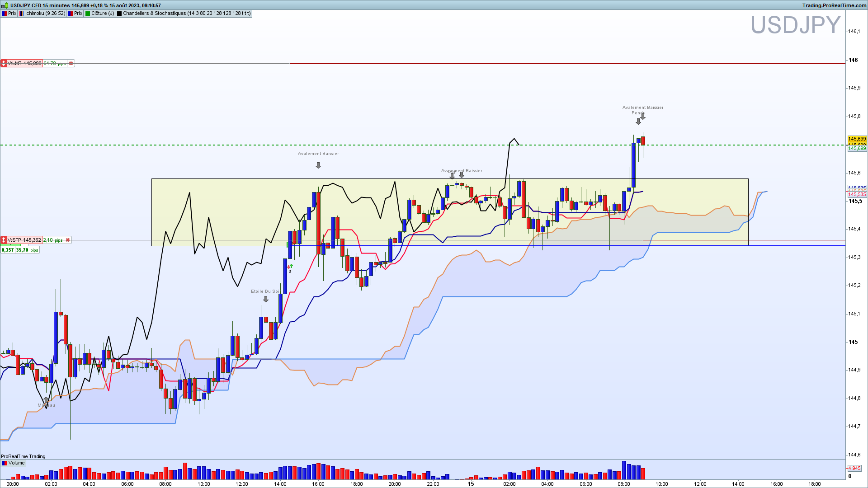Click the 35,70 pips position gain label
Viewport: 868px width, 488px height.
tap(27, 250)
